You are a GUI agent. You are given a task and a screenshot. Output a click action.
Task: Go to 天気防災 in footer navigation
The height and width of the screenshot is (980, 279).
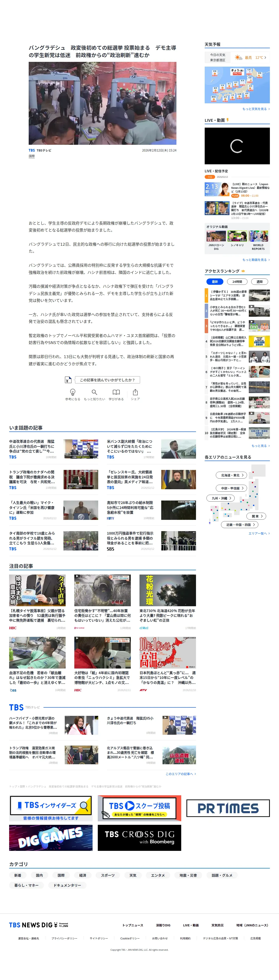[x=217, y=925]
